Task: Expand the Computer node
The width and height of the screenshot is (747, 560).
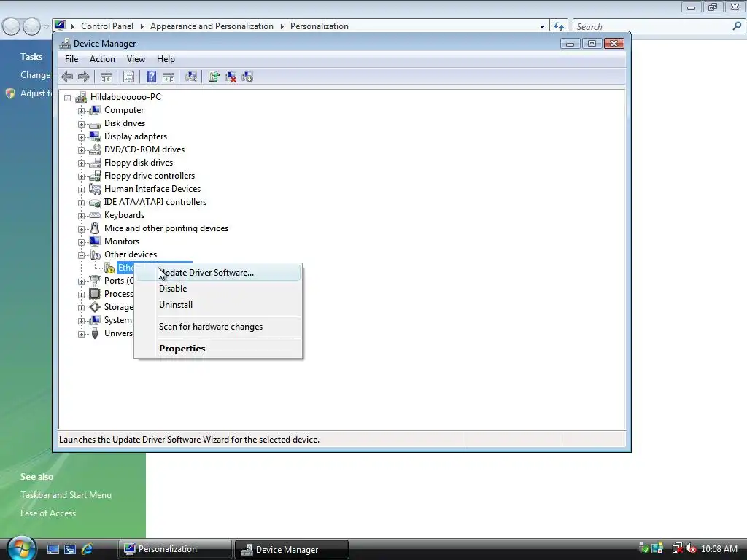Action: (x=81, y=111)
